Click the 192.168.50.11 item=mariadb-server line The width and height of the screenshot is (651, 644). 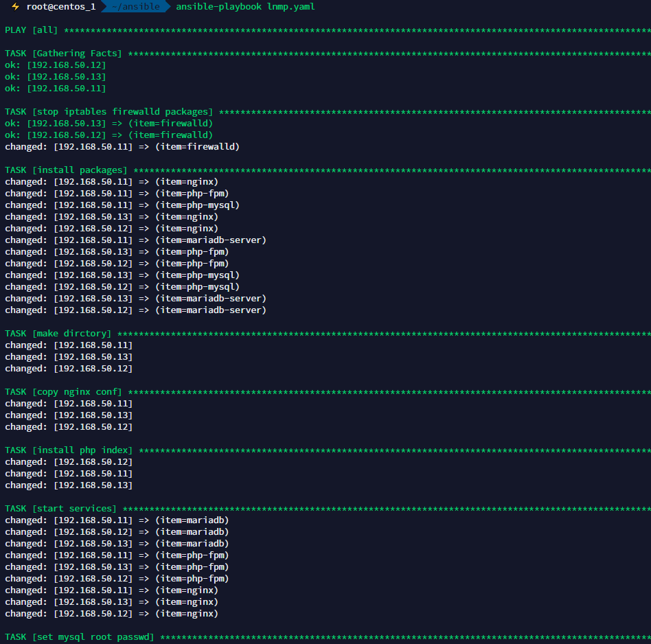point(135,240)
